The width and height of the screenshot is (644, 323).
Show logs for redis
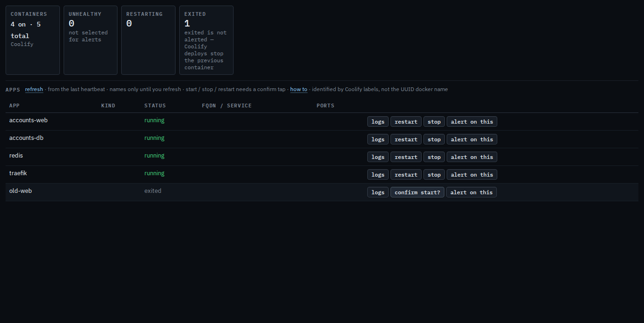[x=378, y=157]
